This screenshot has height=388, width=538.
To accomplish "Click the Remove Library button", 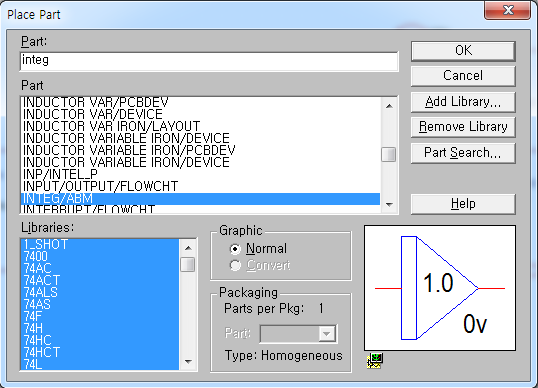I will tap(463, 127).
